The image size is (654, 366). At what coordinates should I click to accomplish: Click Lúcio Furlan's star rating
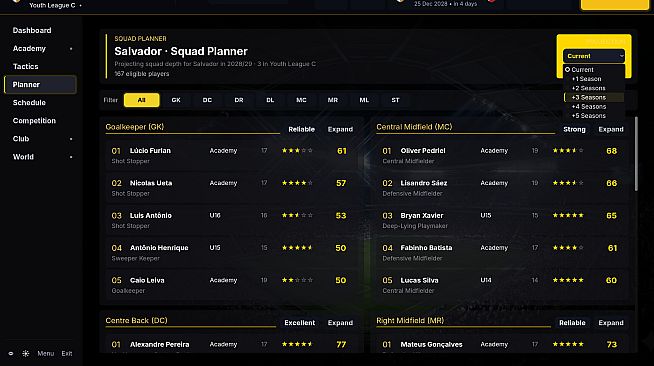(x=297, y=150)
